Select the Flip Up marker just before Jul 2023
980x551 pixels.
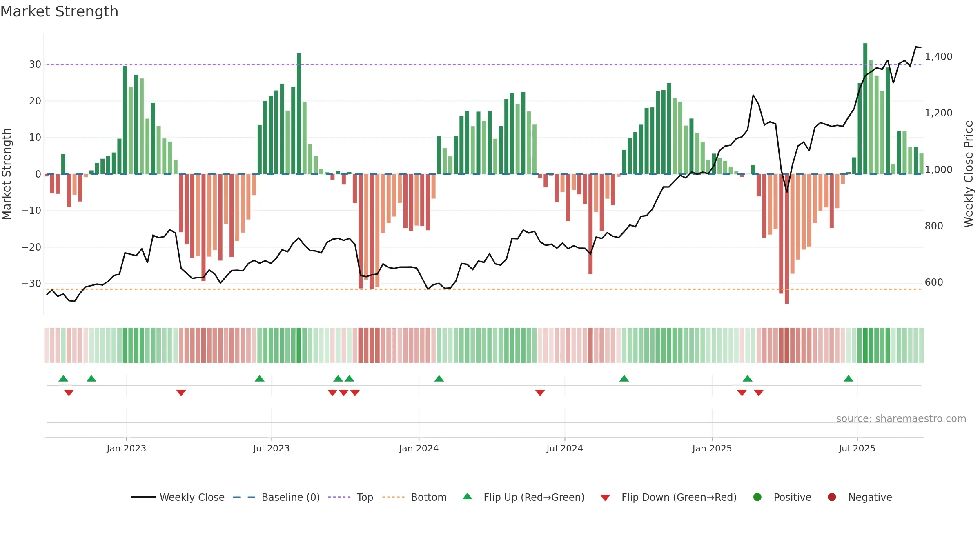tap(260, 378)
